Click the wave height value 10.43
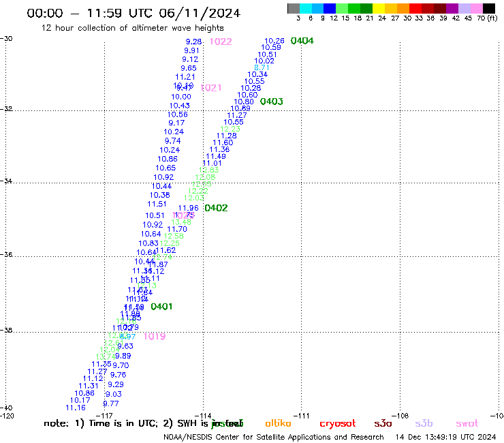The image size is (504, 443). (x=180, y=106)
